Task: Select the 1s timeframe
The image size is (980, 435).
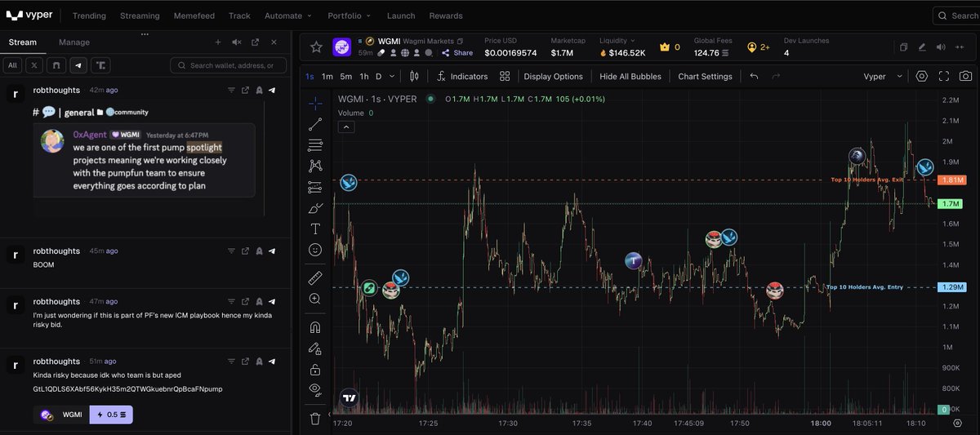Action: click(x=310, y=76)
